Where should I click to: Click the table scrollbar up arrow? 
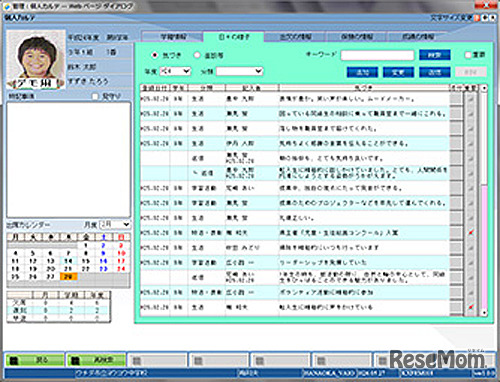pos(484,88)
